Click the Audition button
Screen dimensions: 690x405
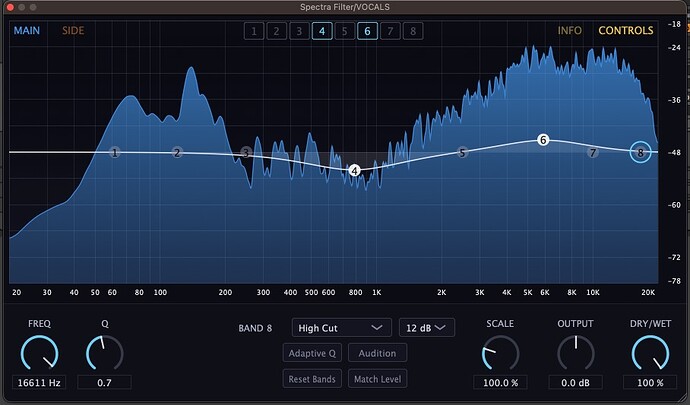click(377, 353)
